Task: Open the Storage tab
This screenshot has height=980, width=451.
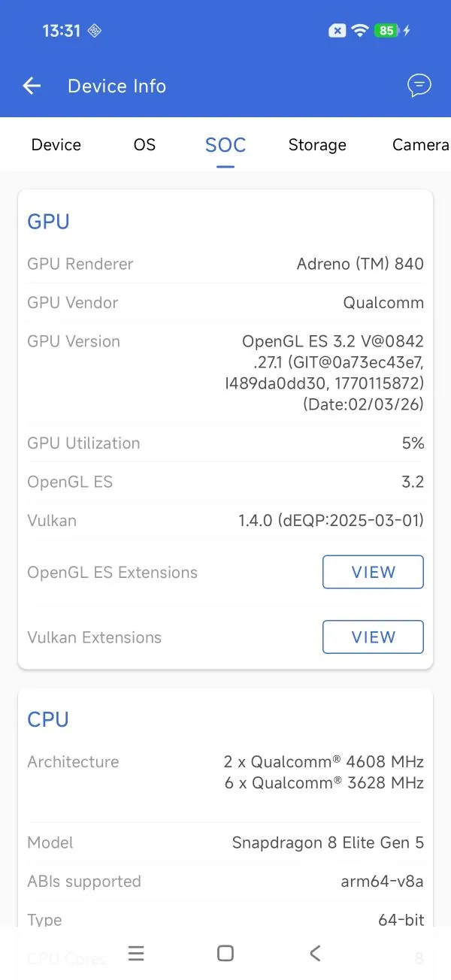Action: [x=317, y=144]
